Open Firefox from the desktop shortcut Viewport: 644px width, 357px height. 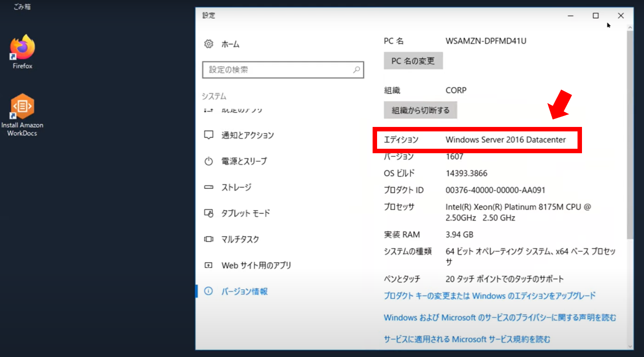tap(22, 52)
